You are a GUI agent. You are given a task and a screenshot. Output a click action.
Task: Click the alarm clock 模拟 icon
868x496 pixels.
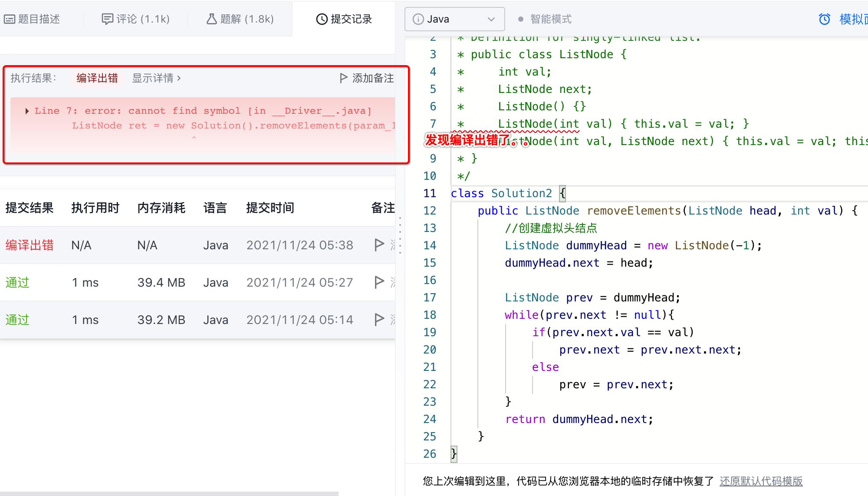[x=824, y=19]
